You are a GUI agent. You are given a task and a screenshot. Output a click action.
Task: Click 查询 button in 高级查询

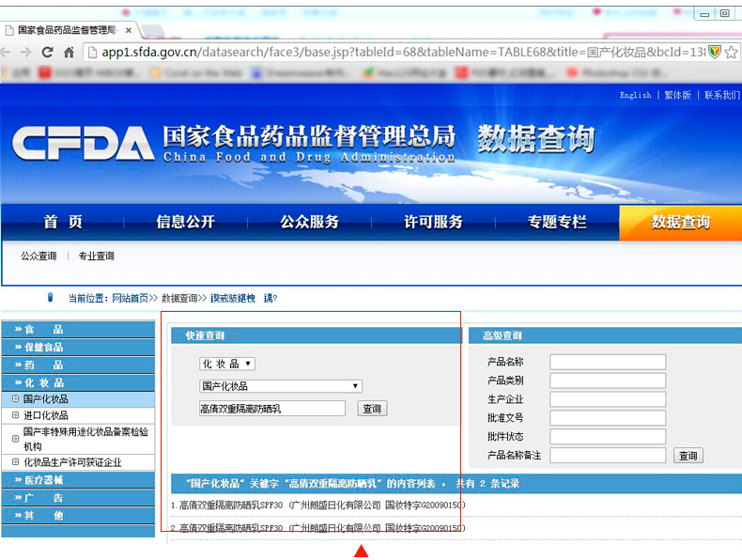(x=688, y=456)
